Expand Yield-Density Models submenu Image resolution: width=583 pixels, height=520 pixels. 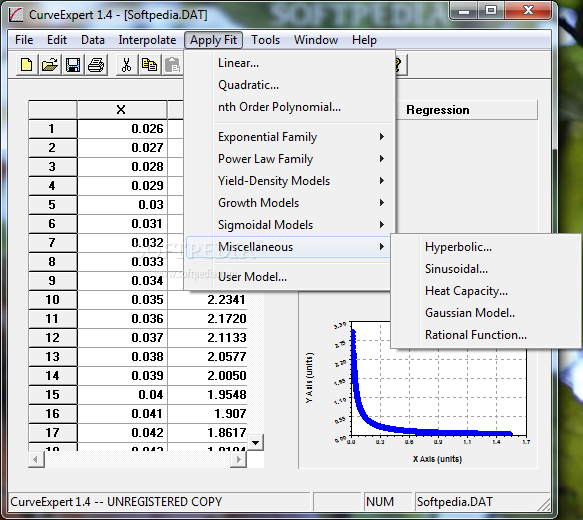pos(289,181)
